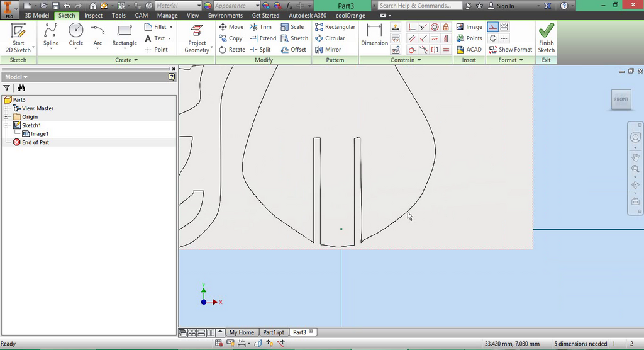Click the Move tool
The height and width of the screenshot is (350, 644).
click(231, 26)
